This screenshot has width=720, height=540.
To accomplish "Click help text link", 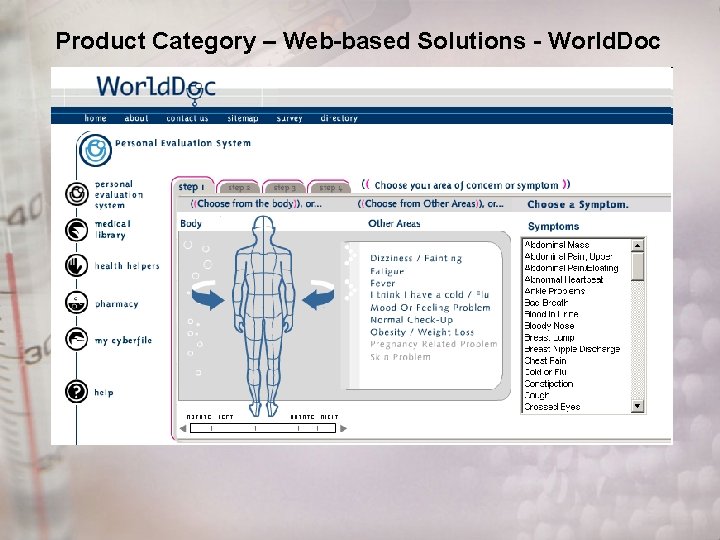I will [104, 392].
